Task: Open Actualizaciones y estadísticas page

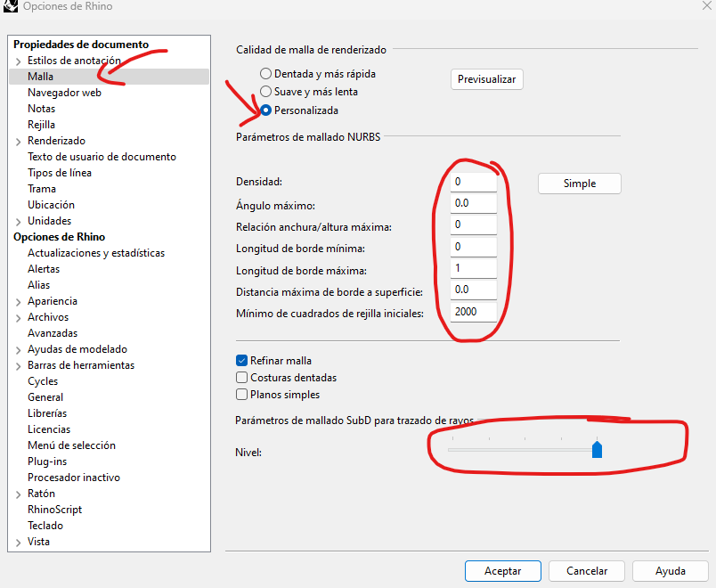Action: (x=96, y=253)
